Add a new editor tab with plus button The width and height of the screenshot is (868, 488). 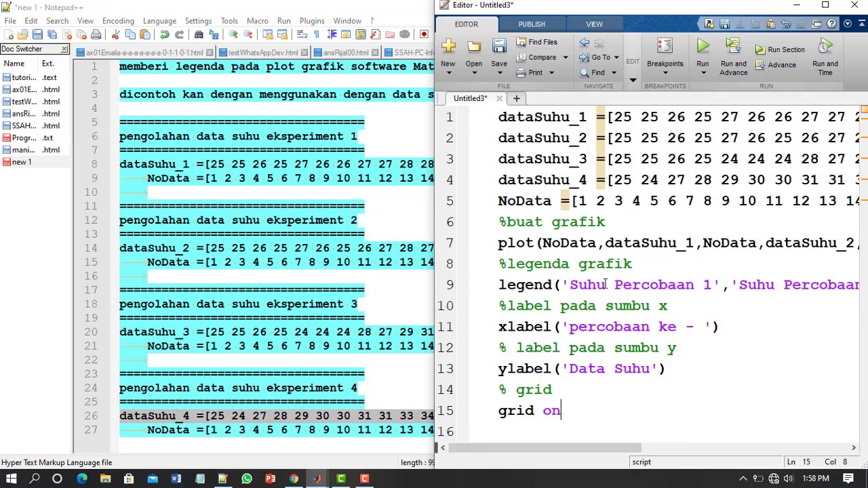(x=516, y=98)
